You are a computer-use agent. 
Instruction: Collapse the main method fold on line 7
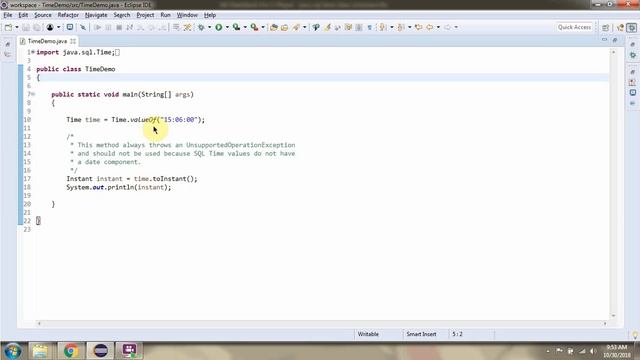click(33, 94)
